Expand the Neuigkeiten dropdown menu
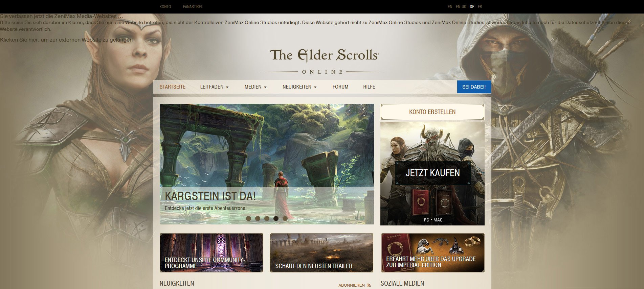Viewport: 644px width, 289px height. (299, 87)
